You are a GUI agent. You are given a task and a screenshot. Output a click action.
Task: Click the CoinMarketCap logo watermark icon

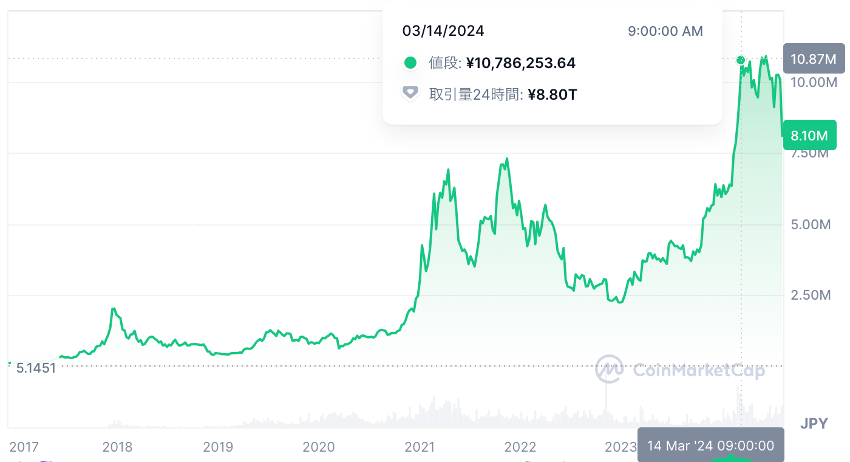pyautogui.click(x=610, y=369)
